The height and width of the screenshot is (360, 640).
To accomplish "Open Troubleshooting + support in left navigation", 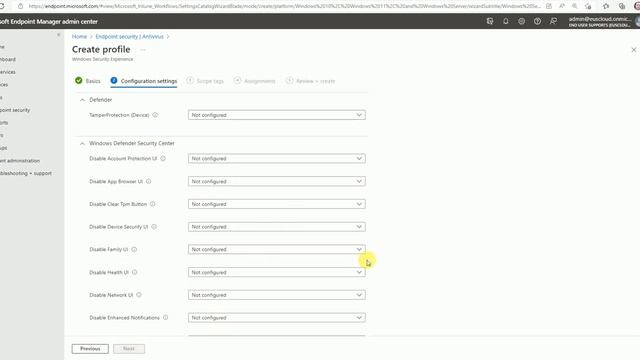I will (26, 173).
